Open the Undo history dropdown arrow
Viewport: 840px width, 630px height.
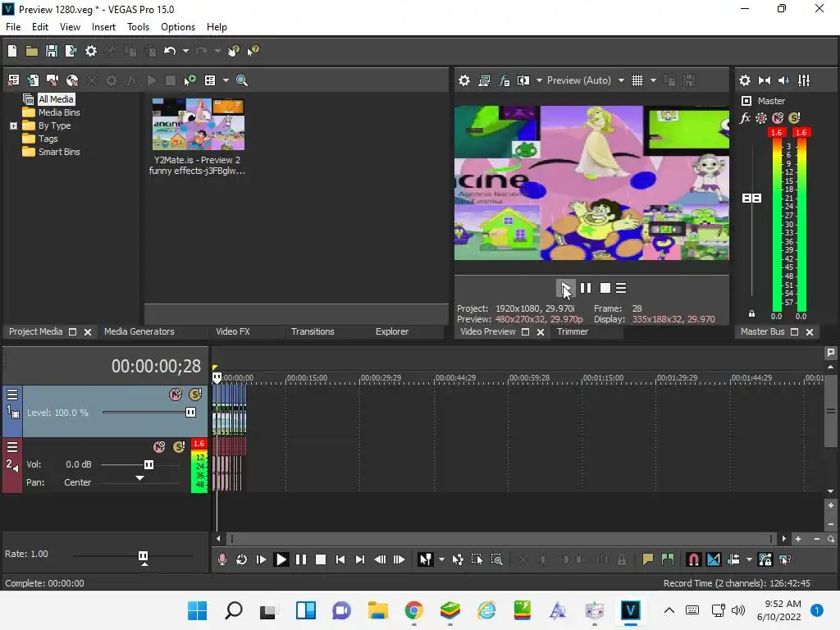tap(185, 51)
